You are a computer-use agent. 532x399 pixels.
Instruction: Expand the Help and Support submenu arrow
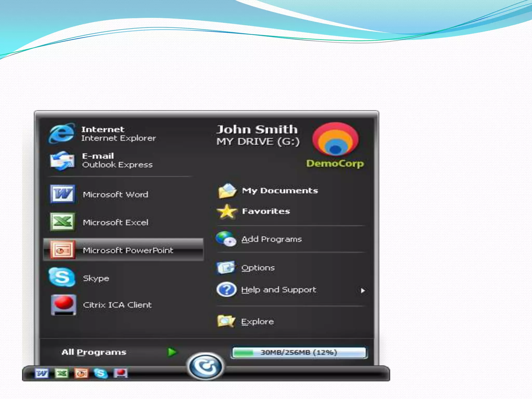point(363,290)
